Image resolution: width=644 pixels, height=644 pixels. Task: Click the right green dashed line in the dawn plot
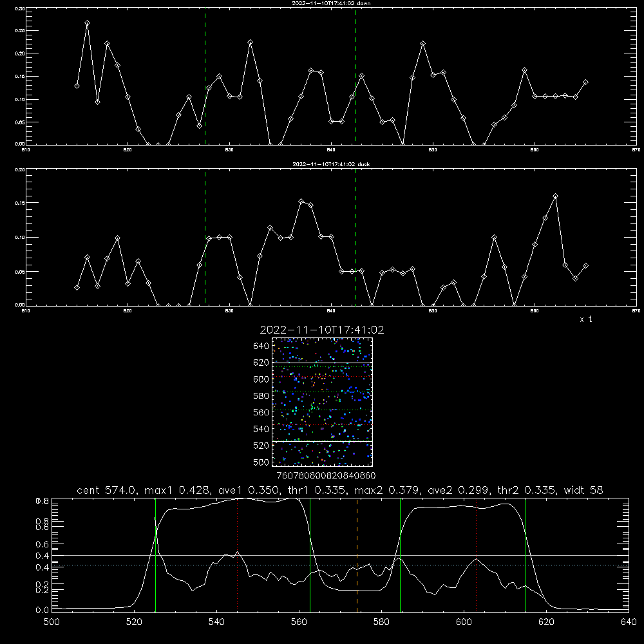tap(355, 77)
